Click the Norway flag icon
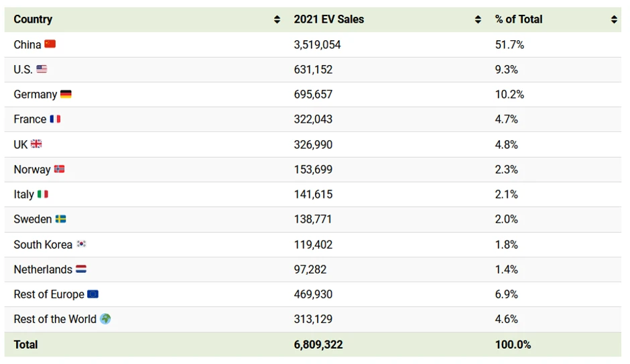The image size is (630, 364). [60, 170]
